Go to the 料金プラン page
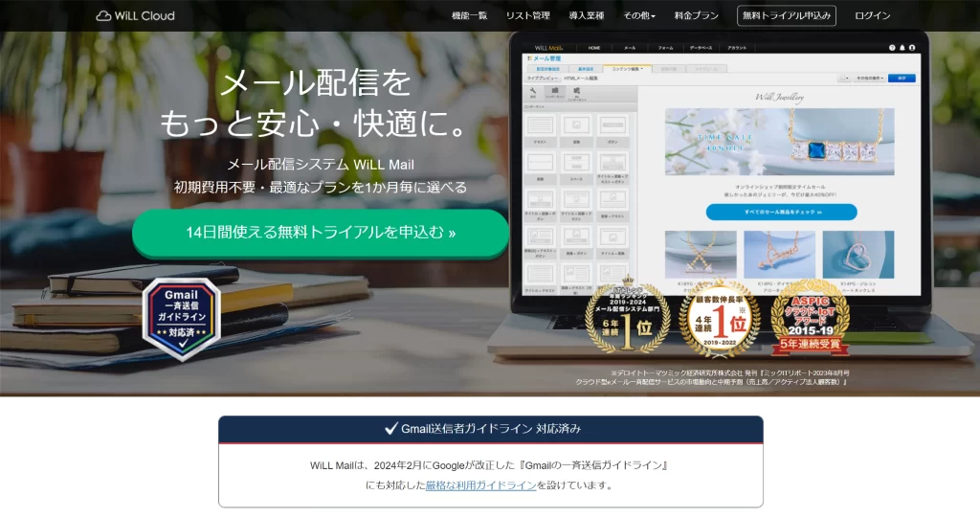 [696, 15]
